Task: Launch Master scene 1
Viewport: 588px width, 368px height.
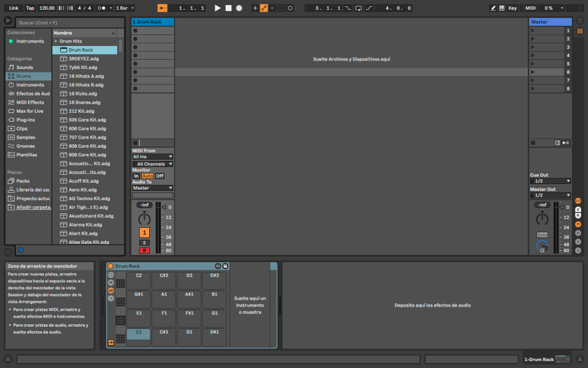Action: click(x=533, y=30)
